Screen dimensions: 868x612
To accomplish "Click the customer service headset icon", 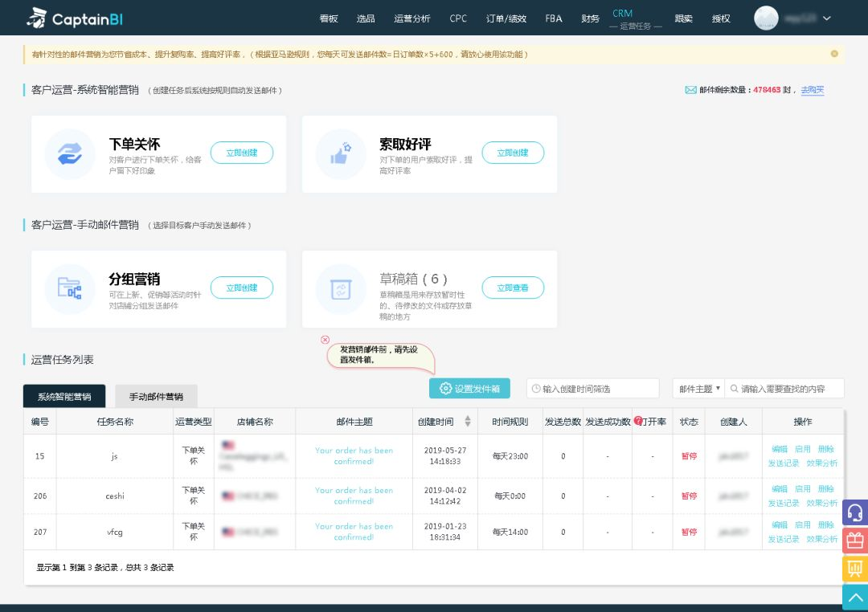I will [854, 512].
